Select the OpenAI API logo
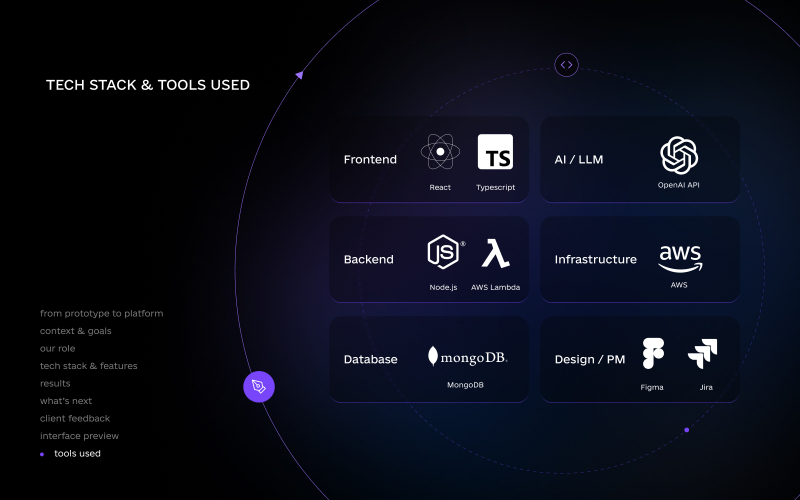The height and width of the screenshot is (500, 800). click(679, 155)
